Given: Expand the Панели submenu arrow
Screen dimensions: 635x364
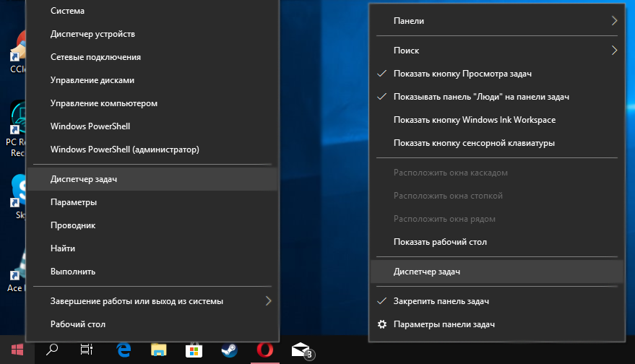Looking at the screenshot, I should tap(614, 21).
